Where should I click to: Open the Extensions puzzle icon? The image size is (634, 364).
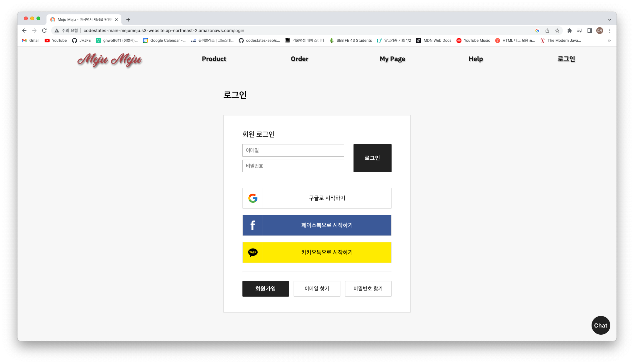point(570,31)
